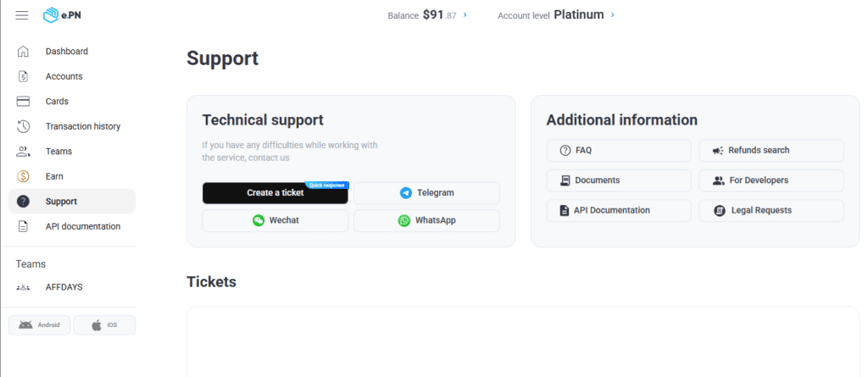Click the Transaction history clock icon

pyautogui.click(x=23, y=127)
